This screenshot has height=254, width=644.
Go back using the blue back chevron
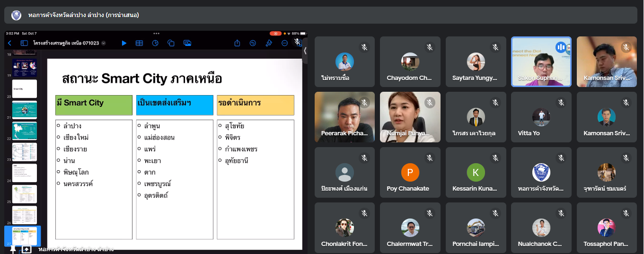click(x=9, y=43)
